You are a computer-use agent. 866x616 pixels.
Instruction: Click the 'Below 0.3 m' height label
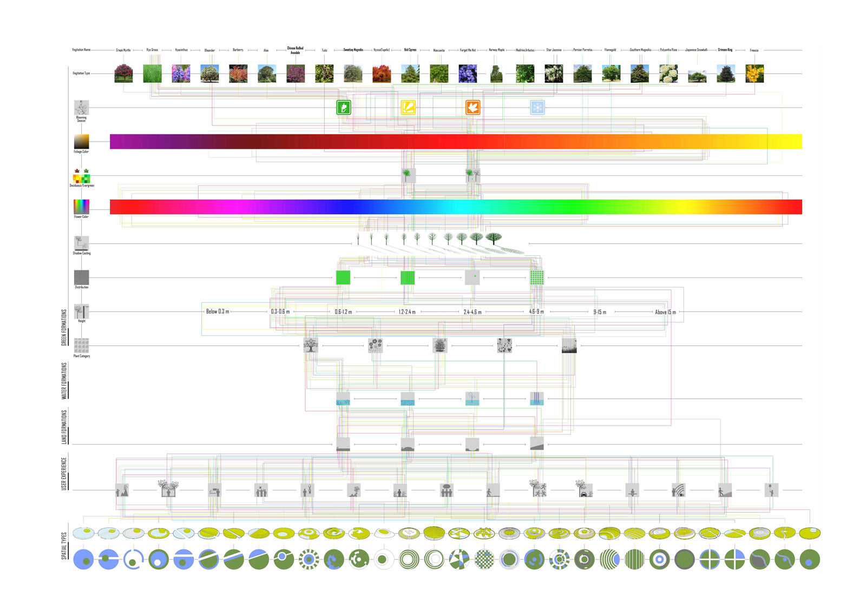tap(218, 312)
